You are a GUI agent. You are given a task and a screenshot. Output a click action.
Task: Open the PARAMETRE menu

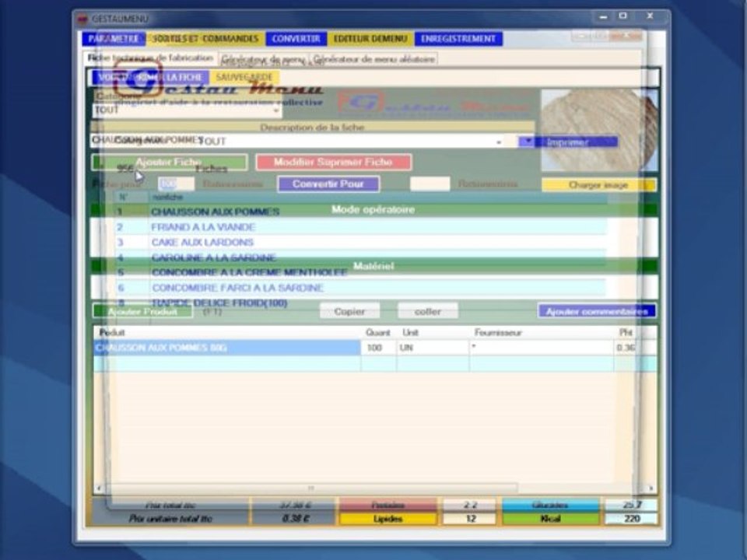point(114,39)
